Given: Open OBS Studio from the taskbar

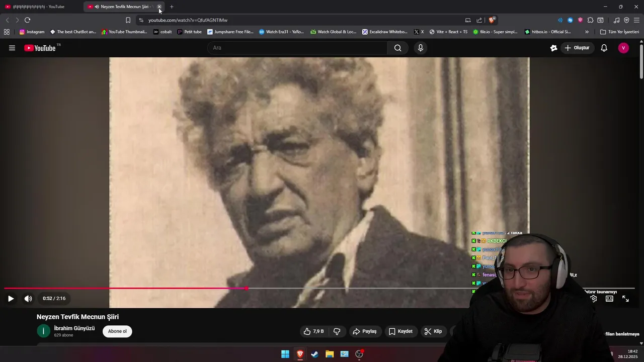Looking at the screenshot, I should [x=359, y=354].
